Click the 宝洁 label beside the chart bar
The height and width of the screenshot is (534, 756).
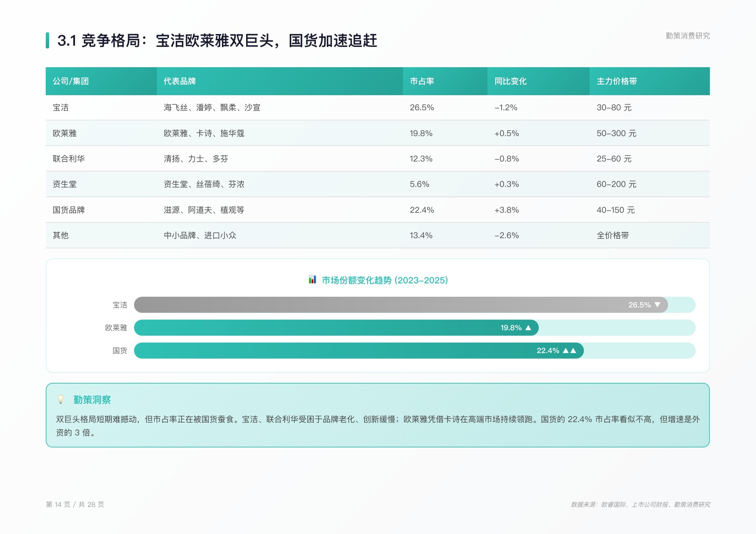tap(120, 305)
